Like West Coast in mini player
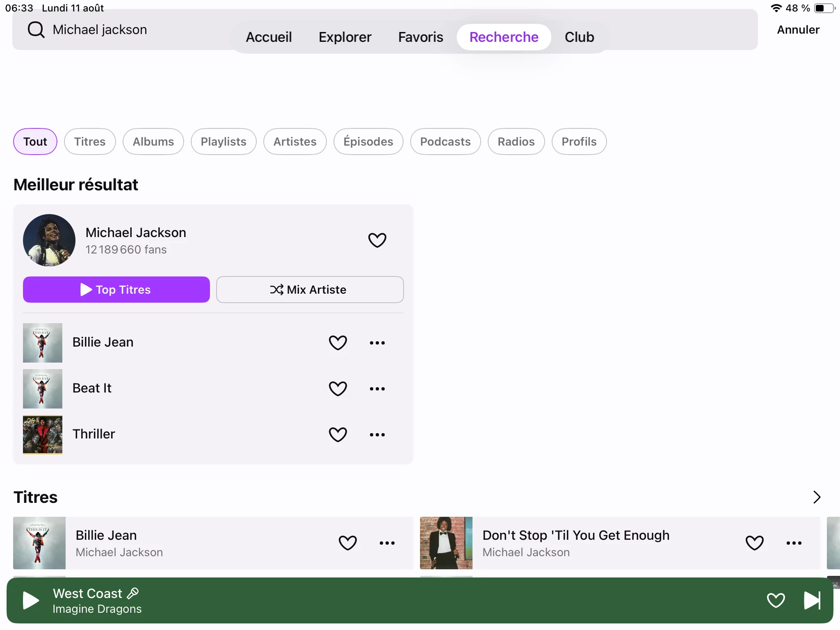The height and width of the screenshot is (630, 840). pyautogui.click(x=776, y=600)
